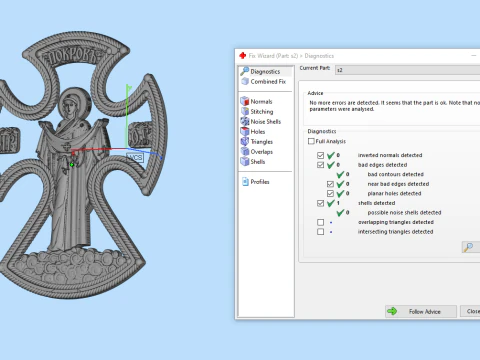The width and height of the screenshot is (480, 360).
Task: Click 'possible noise shells detected' text
Action: (x=404, y=213)
